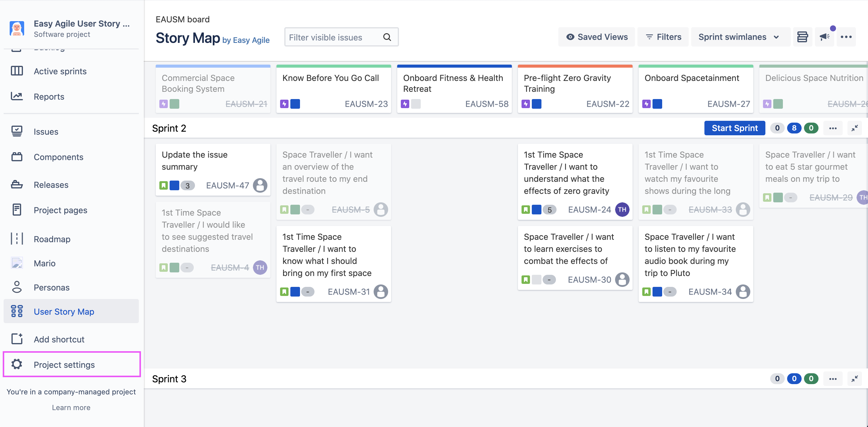Select User Story Map menu item
Viewport: 868px width, 427px height.
pos(64,311)
